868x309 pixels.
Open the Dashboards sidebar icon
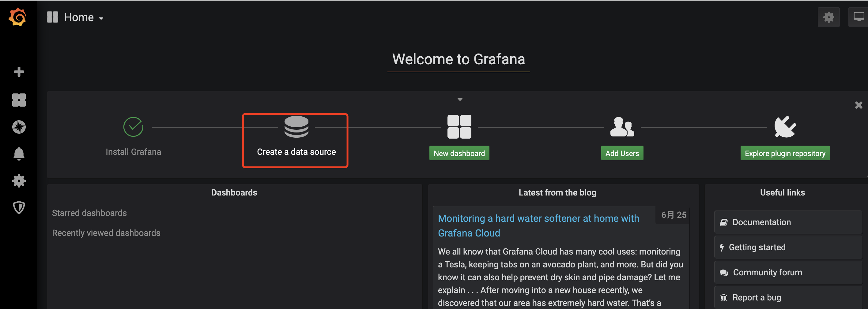coord(19,100)
